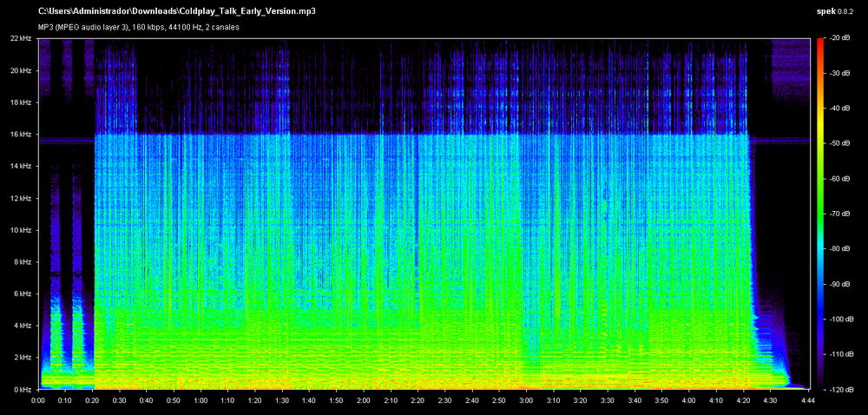Click the 16 kHz frequency axis label
Viewport: 868px width, 415px height.
pos(21,134)
